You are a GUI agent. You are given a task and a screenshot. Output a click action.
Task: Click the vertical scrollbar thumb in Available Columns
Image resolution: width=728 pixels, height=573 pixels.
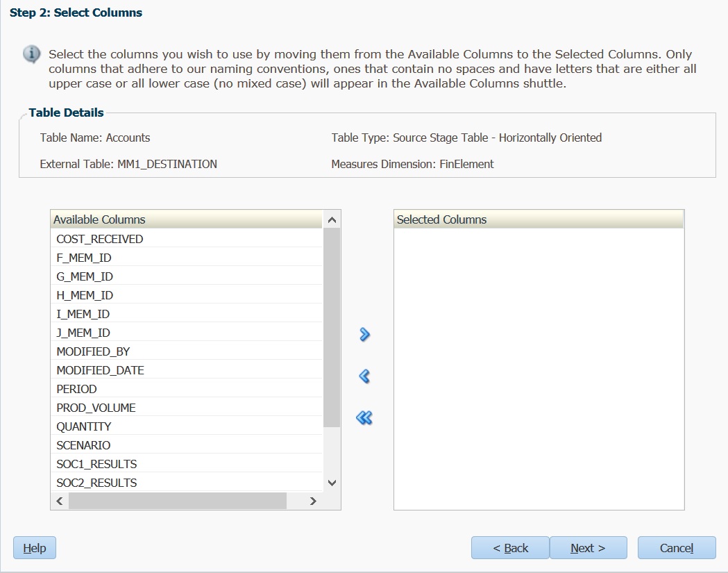332,326
